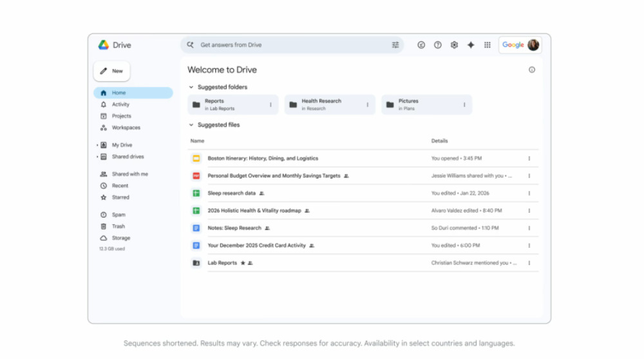Screen dimensions: 644x359
Task: Collapse the Suggested folders section
Action: [191, 87]
